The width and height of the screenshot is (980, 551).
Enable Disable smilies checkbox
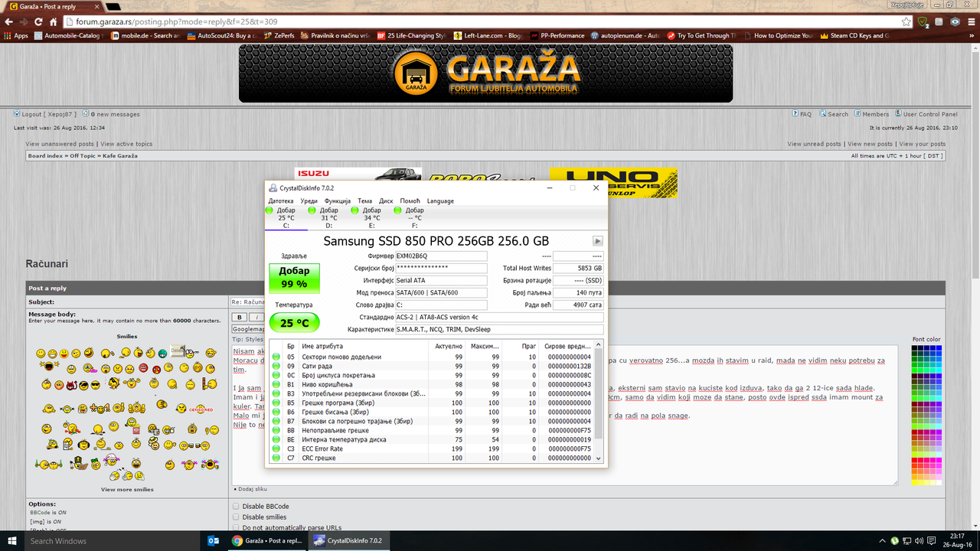pyautogui.click(x=236, y=517)
